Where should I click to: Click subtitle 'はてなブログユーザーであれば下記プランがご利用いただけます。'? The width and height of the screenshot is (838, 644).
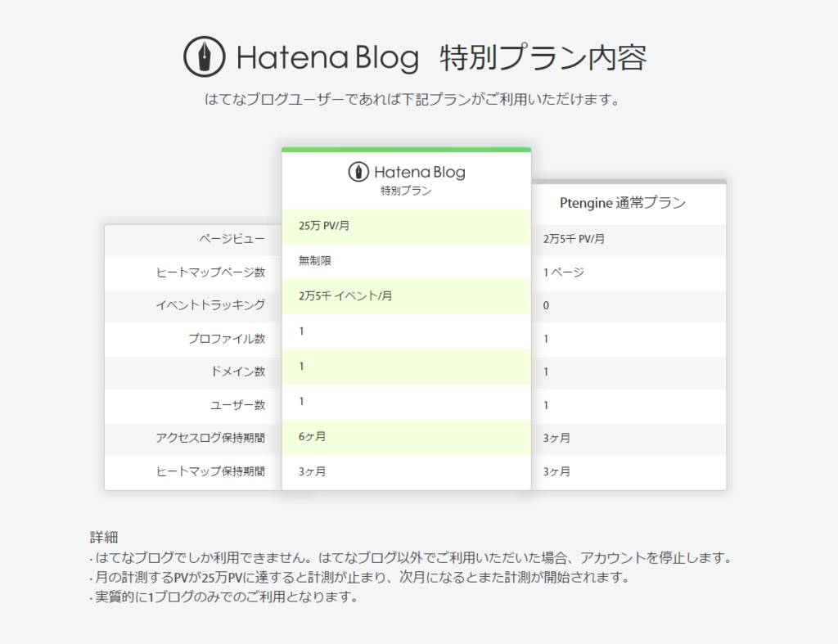coord(412,99)
